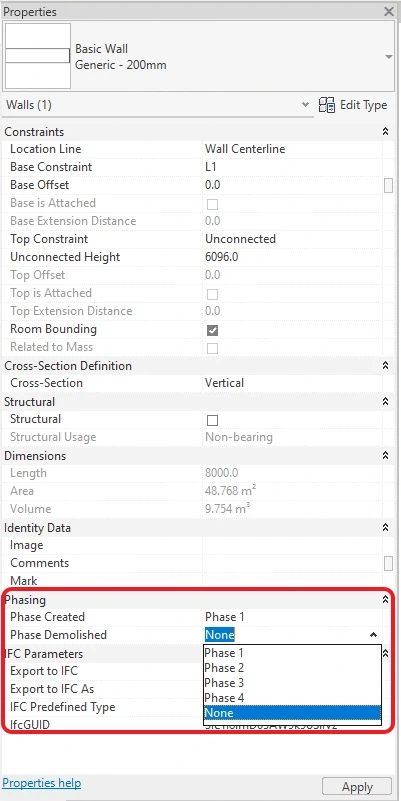Collapse the Constraints section
401x801 pixels.
(386, 132)
